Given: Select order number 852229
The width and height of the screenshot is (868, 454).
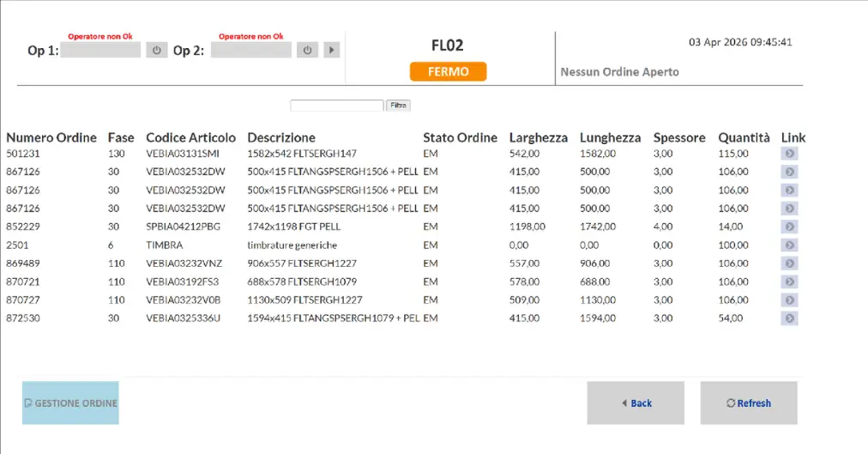Looking at the screenshot, I should 22,227.
